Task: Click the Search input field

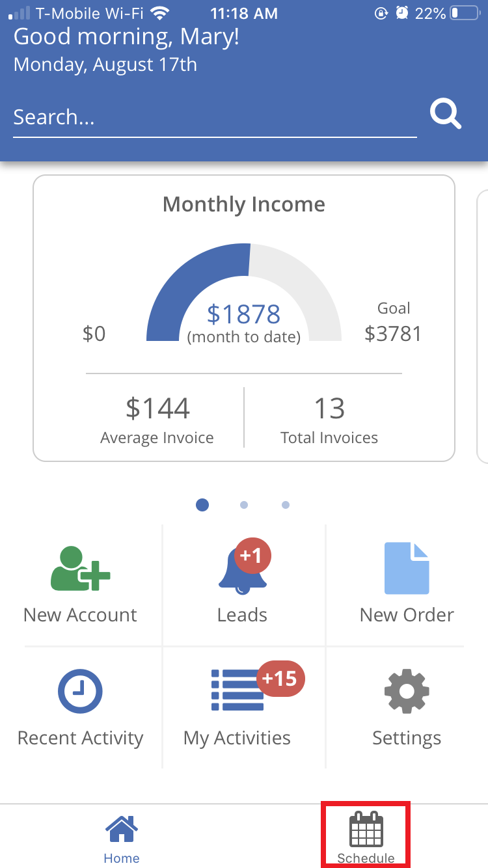Action: [x=215, y=117]
